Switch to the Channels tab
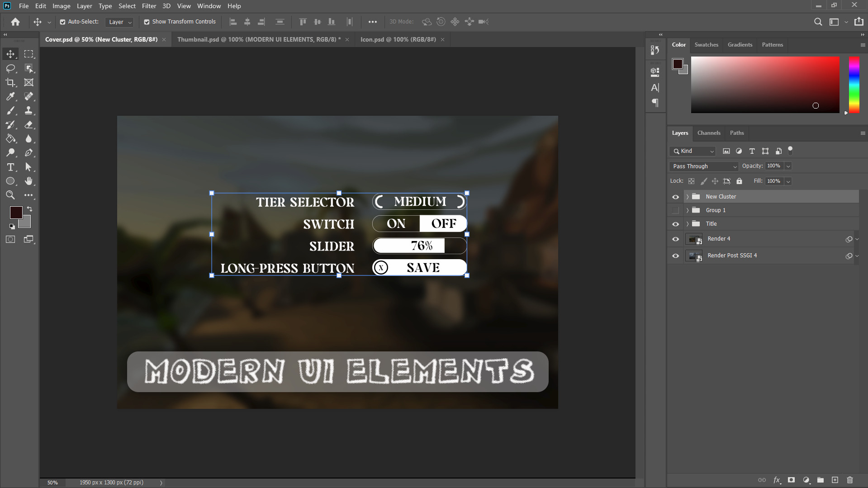 (x=709, y=133)
